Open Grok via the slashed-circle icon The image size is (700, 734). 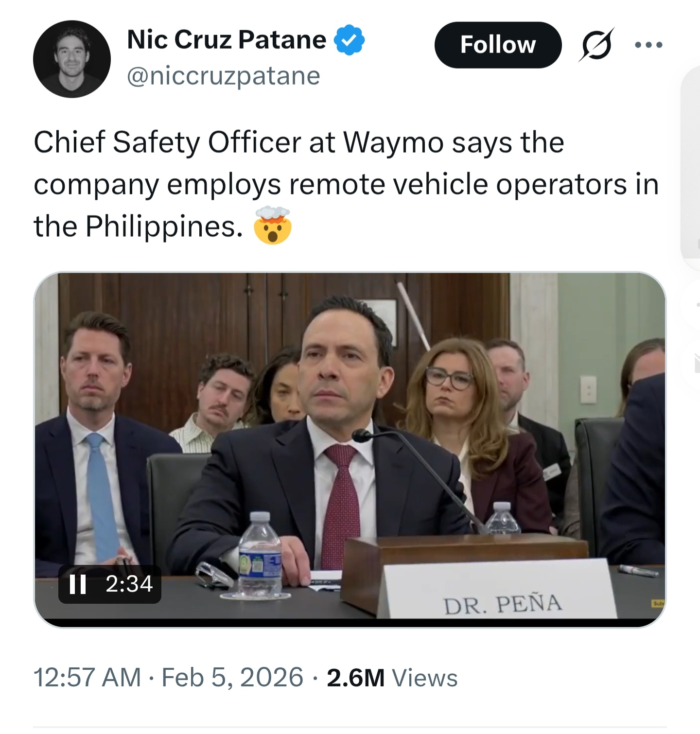point(596,45)
